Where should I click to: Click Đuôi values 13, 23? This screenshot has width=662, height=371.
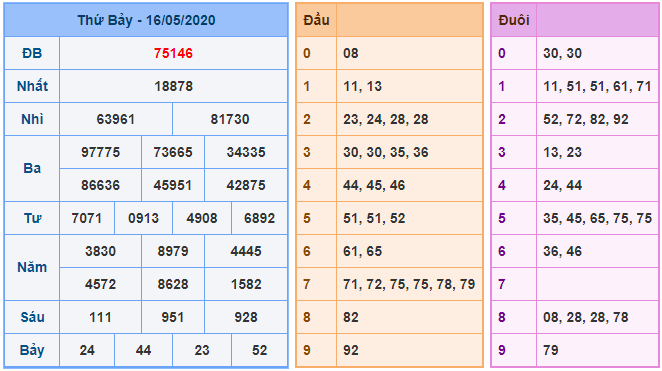tap(562, 152)
